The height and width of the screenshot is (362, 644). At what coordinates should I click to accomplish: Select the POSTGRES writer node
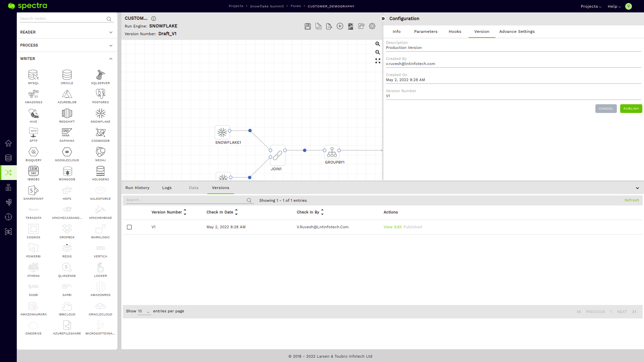[x=101, y=96]
